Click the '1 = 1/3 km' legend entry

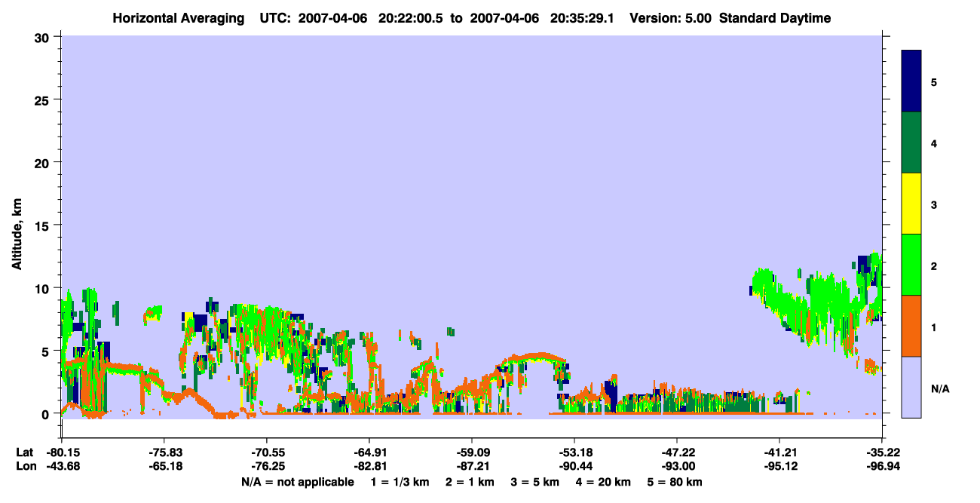[x=400, y=482]
